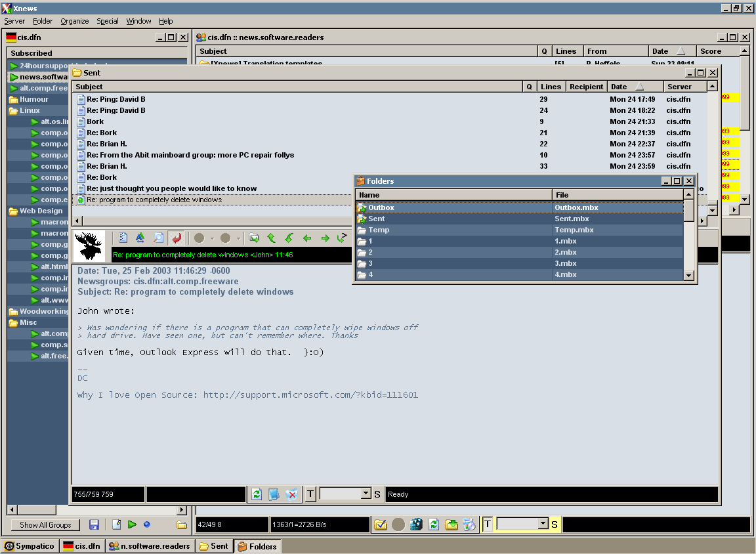This screenshot has width=756, height=554.
Task: Toggle the T button in yellow bottom bar
Action: pyautogui.click(x=488, y=524)
